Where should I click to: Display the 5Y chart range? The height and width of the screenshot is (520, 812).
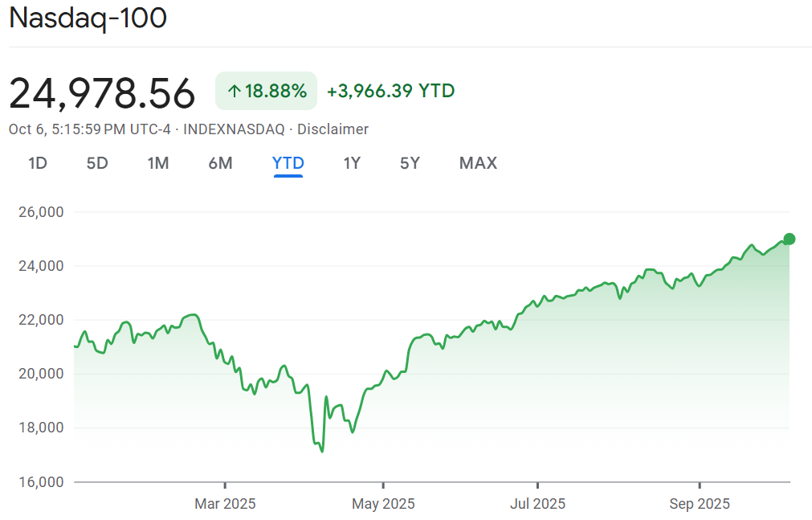tap(410, 163)
